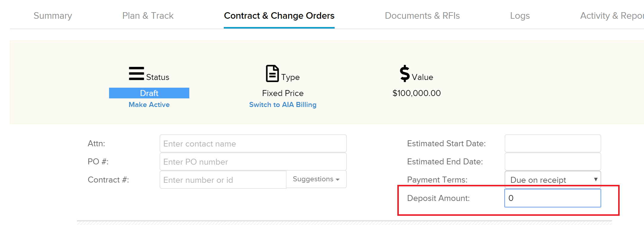Focus the Attn contact name field
Image resolution: width=644 pixels, height=225 pixels.
point(253,144)
